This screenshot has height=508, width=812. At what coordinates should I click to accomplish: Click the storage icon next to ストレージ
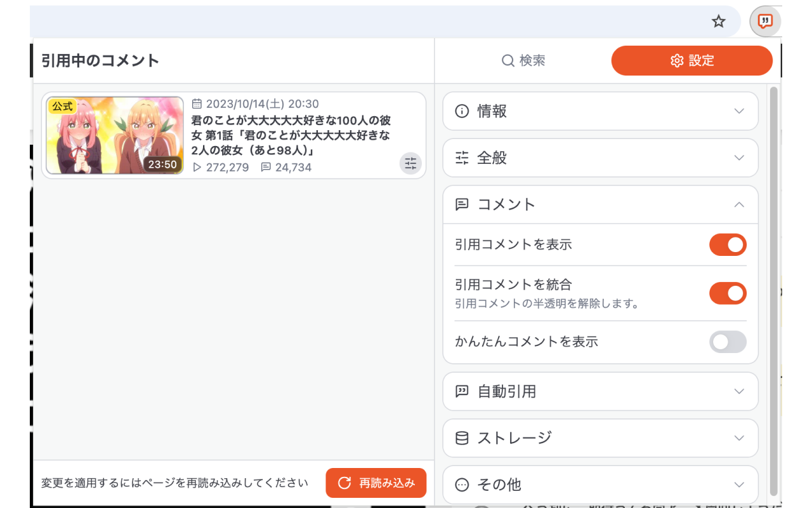(x=461, y=438)
